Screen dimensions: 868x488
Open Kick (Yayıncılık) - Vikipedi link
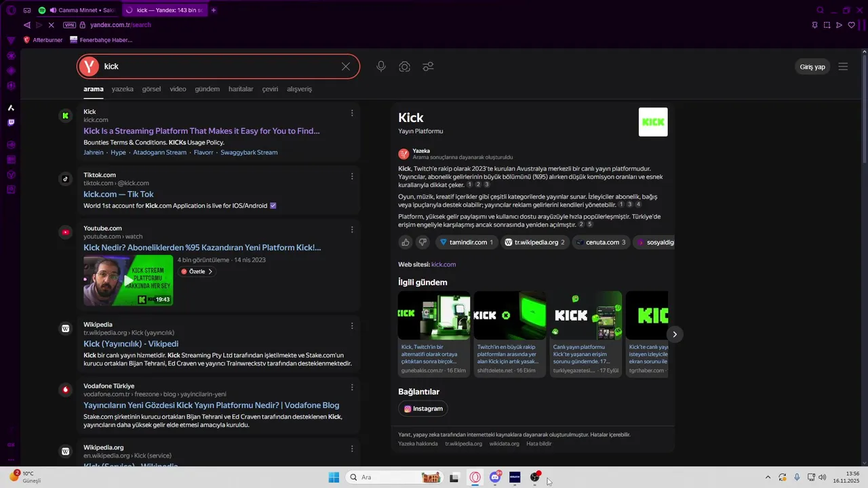coord(131,344)
